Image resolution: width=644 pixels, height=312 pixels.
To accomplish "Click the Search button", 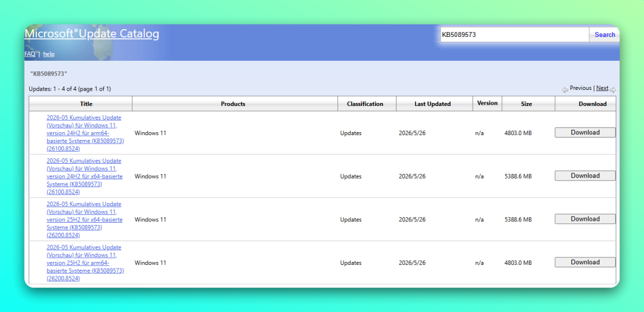I will click(x=605, y=35).
